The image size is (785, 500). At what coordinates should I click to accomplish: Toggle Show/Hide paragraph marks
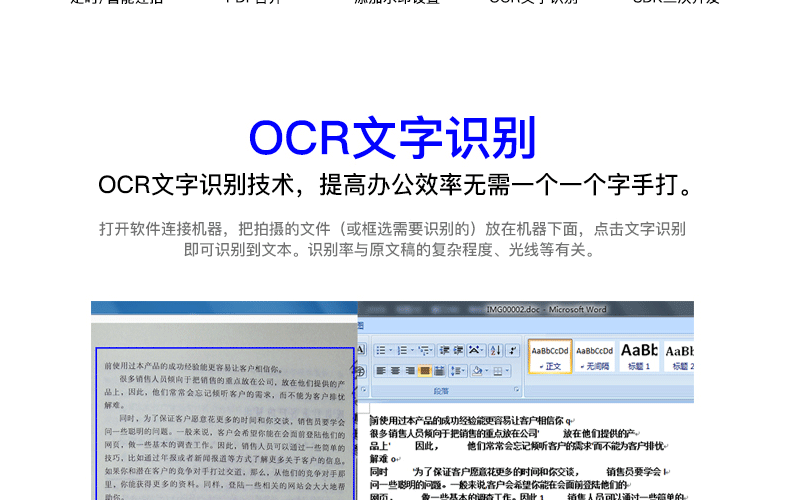(x=512, y=350)
